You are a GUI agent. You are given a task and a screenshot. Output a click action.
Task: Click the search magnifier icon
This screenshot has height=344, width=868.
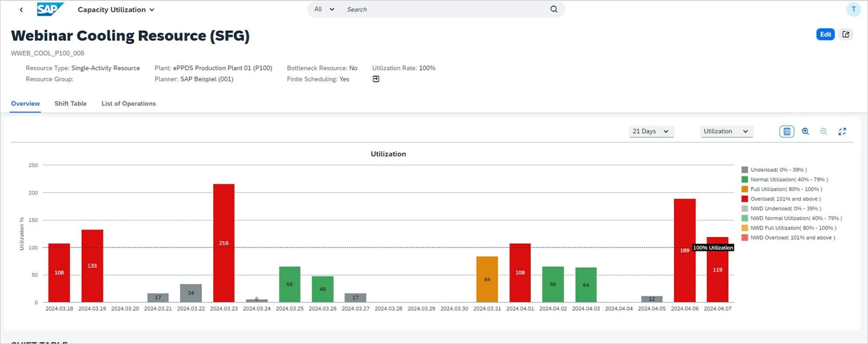[554, 9]
